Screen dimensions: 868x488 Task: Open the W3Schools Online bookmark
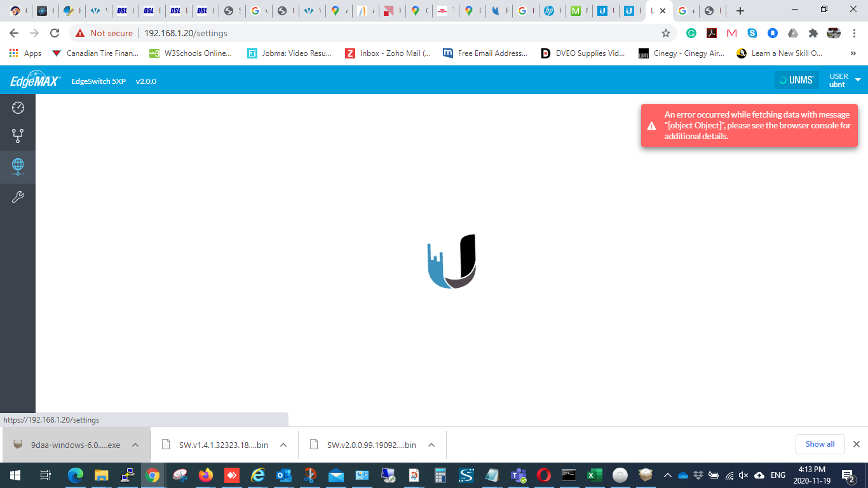191,53
